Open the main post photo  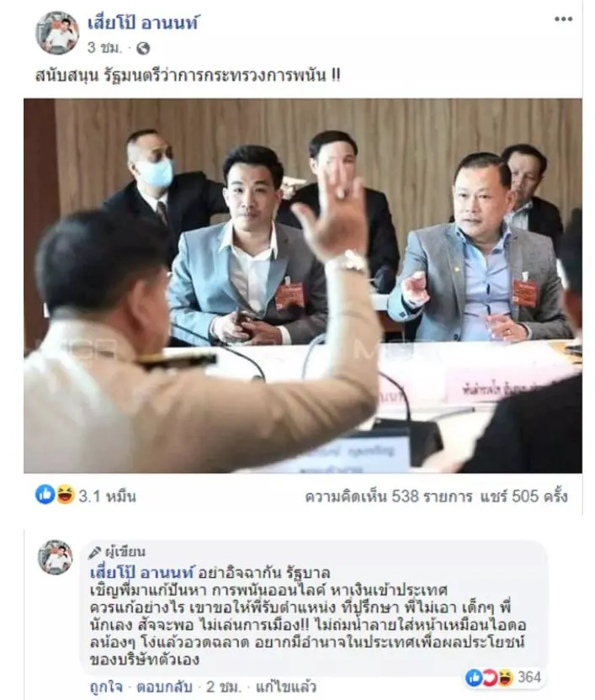303,286
